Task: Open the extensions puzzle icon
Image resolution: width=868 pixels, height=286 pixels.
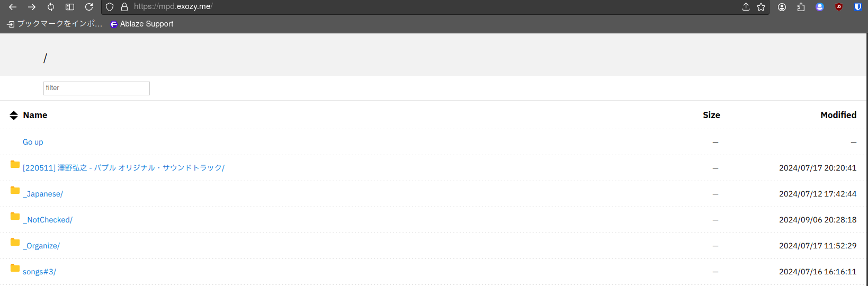Action: click(801, 7)
